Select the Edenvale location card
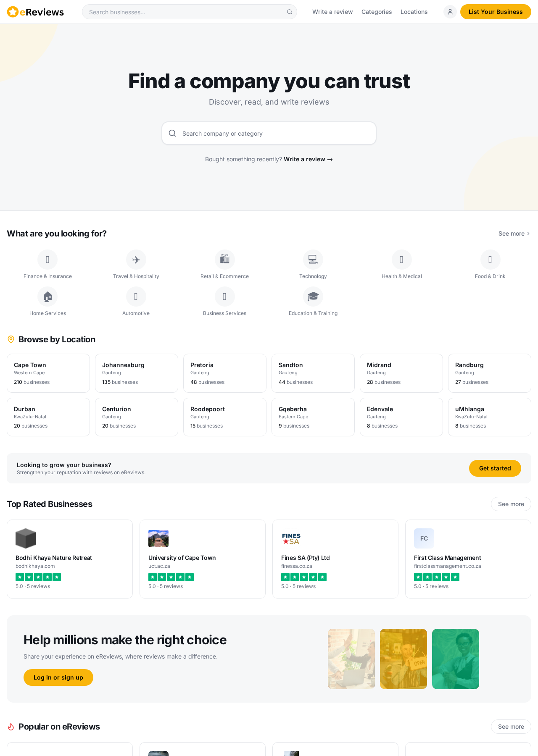 pyautogui.click(x=401, y=417)
